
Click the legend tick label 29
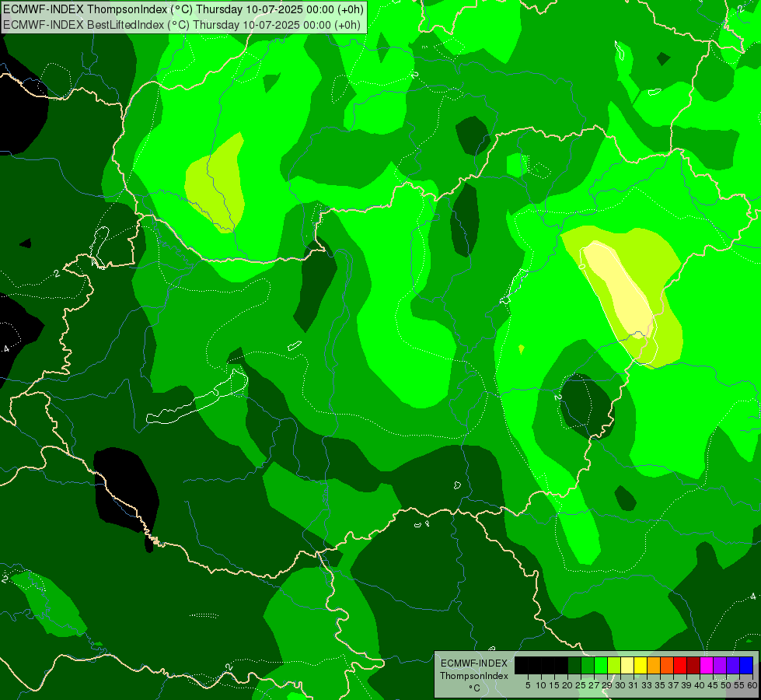[x=607, y=685]
